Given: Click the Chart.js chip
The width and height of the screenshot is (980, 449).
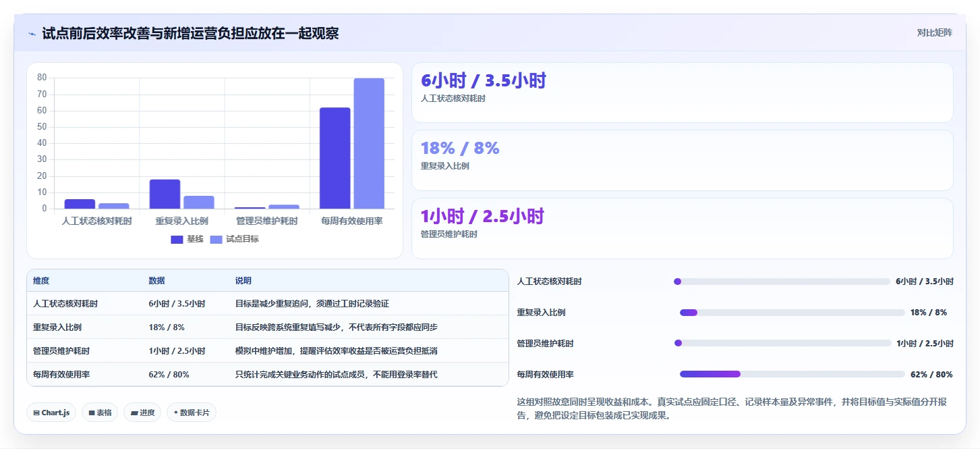Looking at the screenshot, I should click(51, 413).
